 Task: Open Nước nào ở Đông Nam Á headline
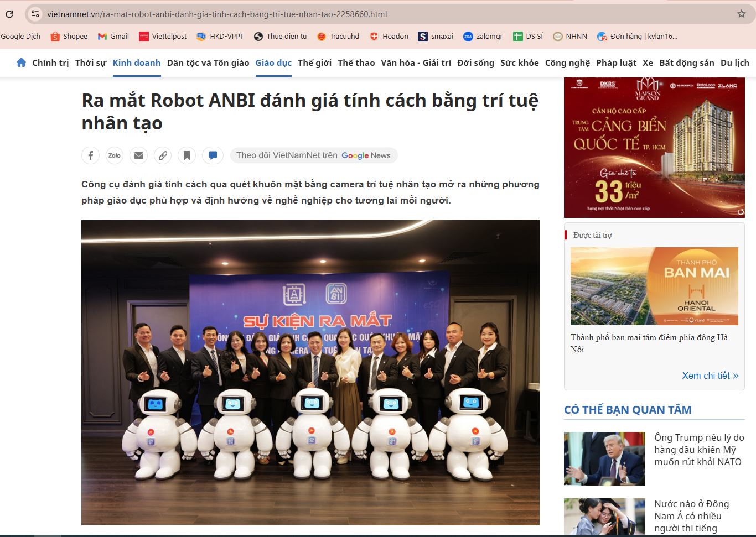692,516
